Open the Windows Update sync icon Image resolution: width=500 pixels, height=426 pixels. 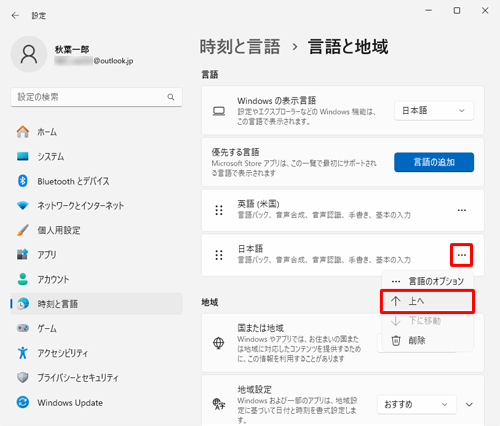tap(23, 402)
